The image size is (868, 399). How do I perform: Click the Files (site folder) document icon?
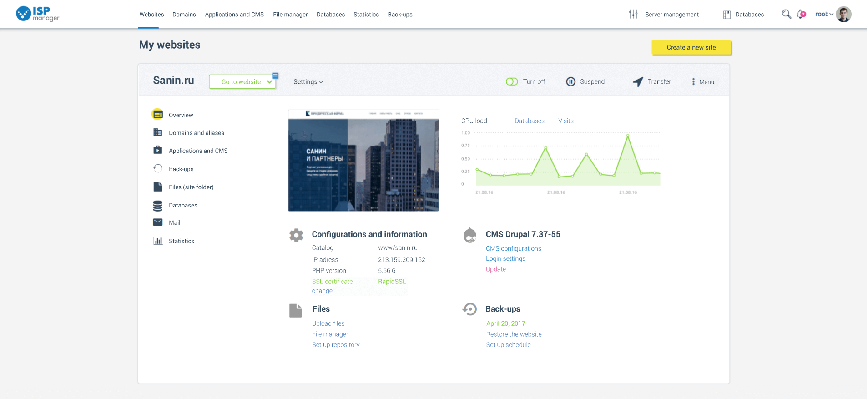(x=158, y=187)
